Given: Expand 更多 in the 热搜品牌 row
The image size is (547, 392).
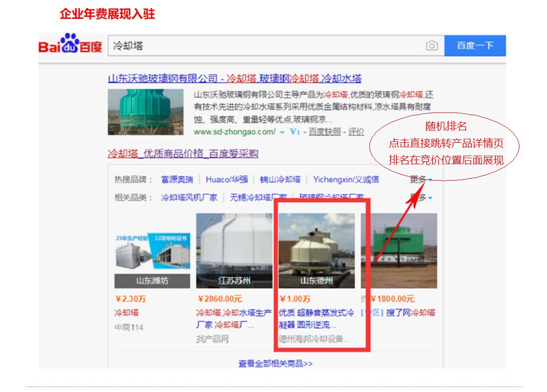Looking at the screenshot, I should [421, 180].
